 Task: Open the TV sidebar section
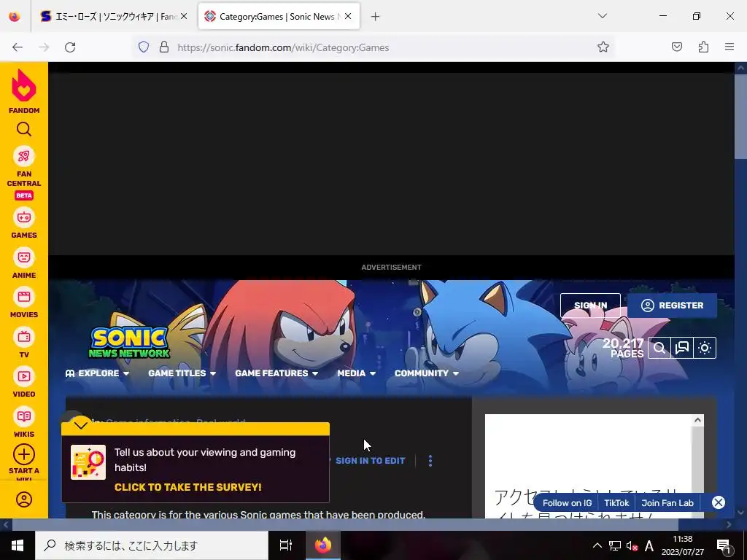coord(24,343)
